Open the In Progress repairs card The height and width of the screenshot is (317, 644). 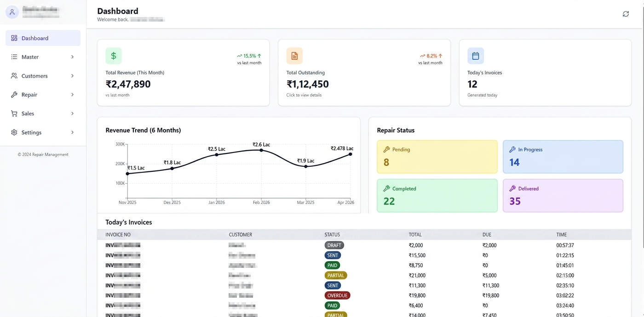pyautogui.click(x=563, y=157)
